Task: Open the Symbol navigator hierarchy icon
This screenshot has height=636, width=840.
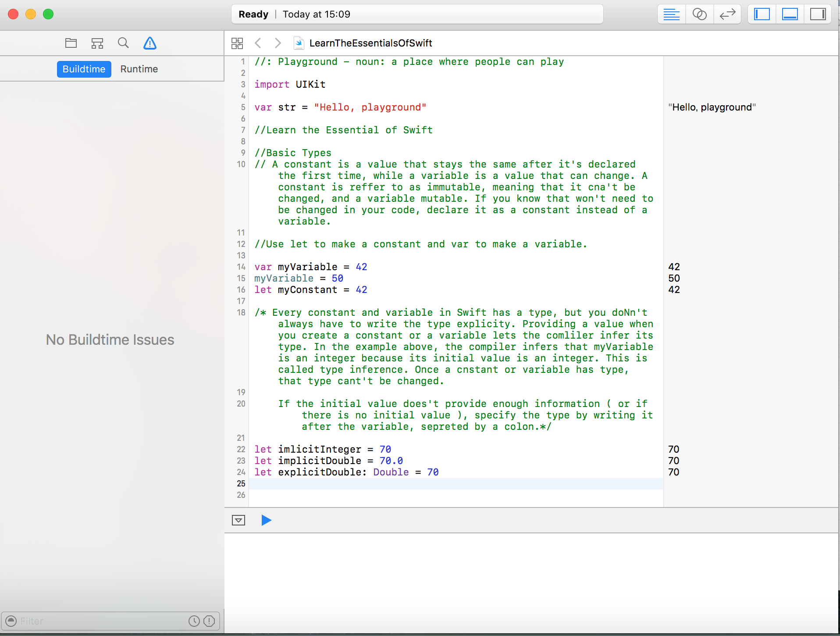Action: (97, 43)
